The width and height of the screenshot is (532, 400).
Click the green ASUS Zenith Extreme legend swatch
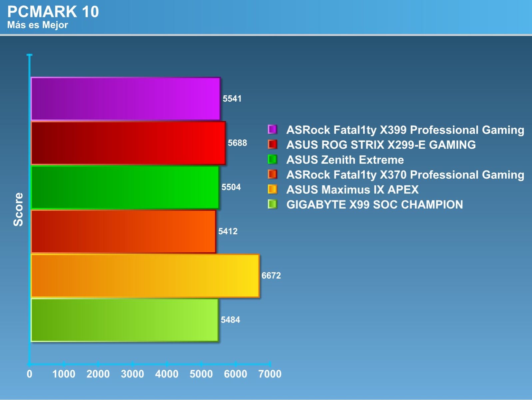coord(272,159)
